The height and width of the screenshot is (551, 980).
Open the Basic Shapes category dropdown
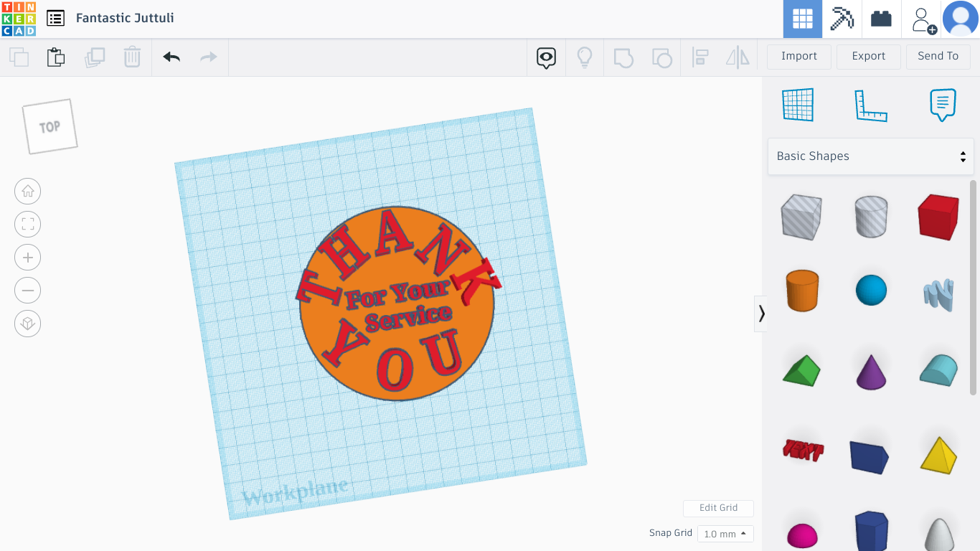(871, 156)
